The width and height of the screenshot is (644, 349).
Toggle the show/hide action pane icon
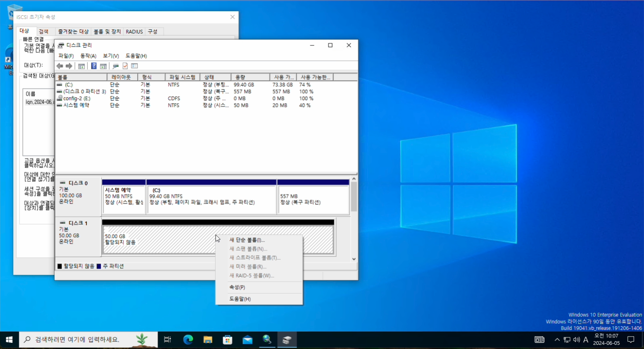click(x=103, y=66)
